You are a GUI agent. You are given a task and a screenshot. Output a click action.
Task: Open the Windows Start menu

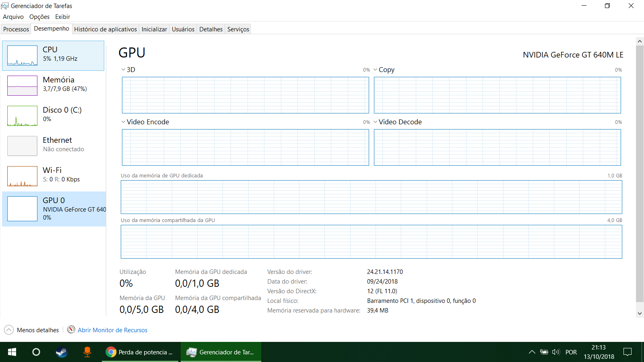pos(12,352)
